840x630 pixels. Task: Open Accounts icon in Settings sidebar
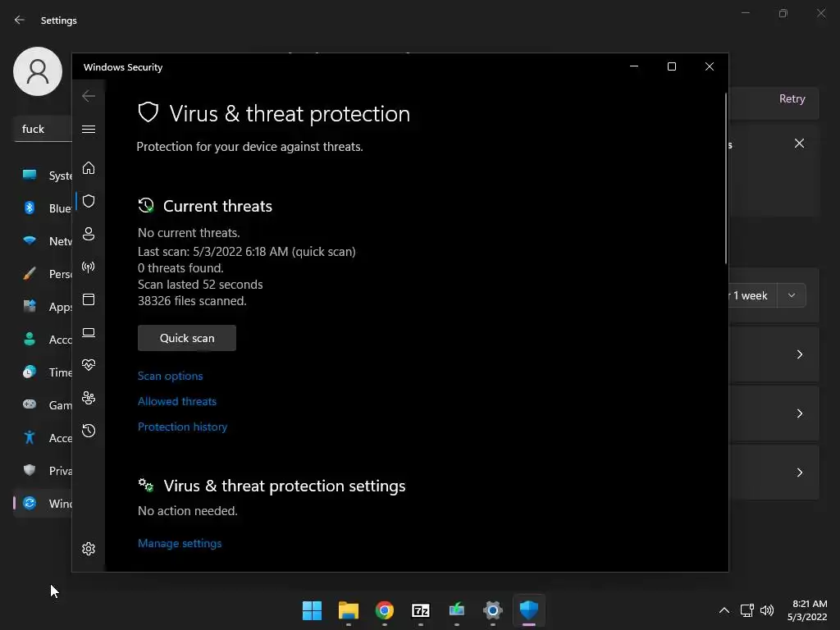coord(30,339)
